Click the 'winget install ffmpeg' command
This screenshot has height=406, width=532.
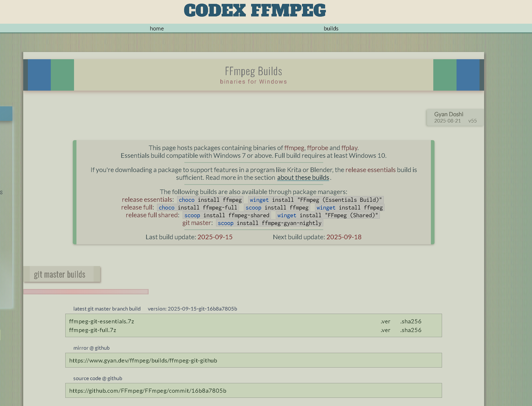tap(350, 208)
